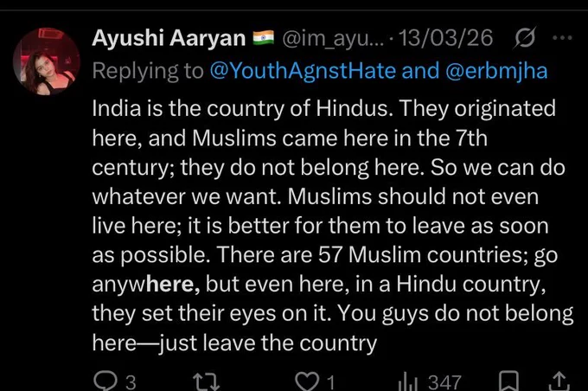Click the display name Ayushi Aaryan
The image size is (588, 391).
coord(169,38)
